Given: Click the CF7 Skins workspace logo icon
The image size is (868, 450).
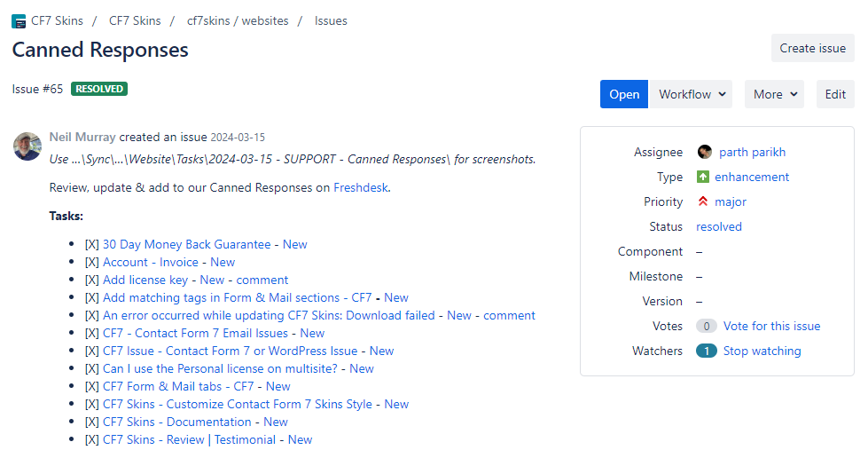Looking at the screenshot, I should pos(19,21).
